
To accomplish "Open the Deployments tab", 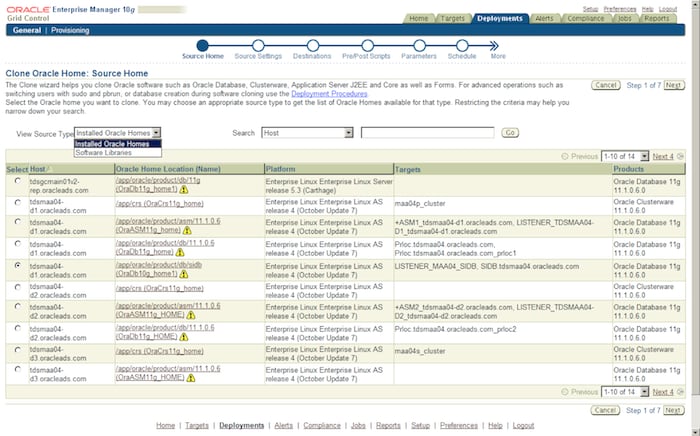I will [500, 18].
